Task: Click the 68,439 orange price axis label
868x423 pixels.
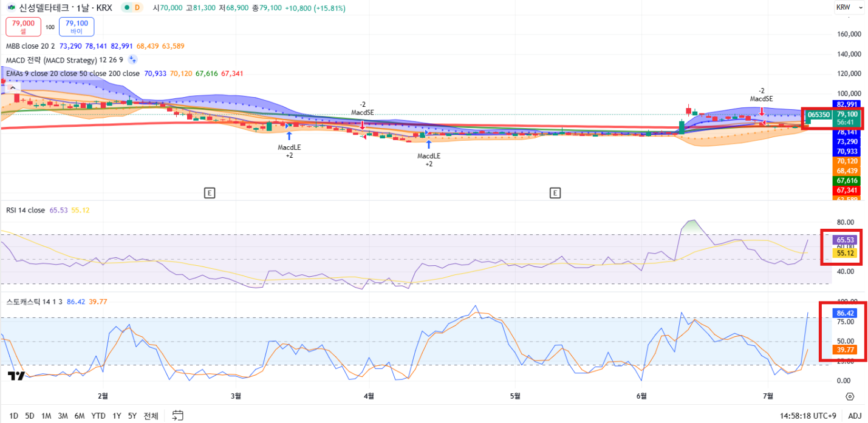Action: coord(846,171)
